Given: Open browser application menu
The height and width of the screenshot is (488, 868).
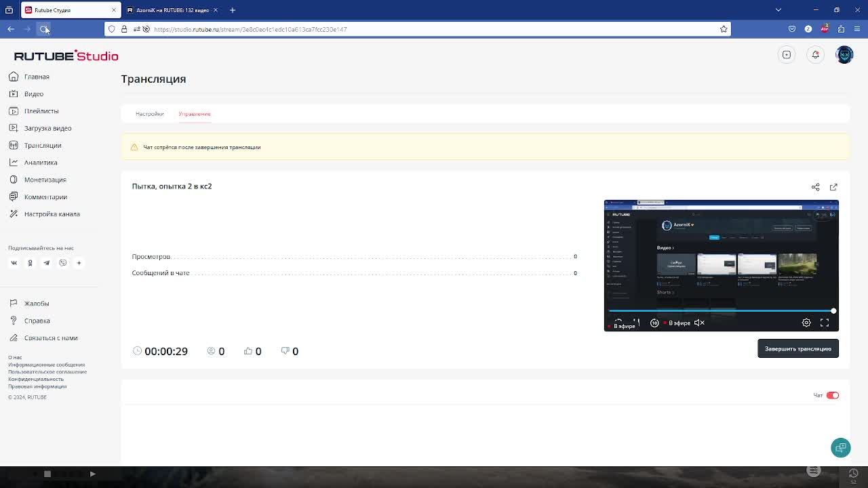Looking at the screenshot, I should pos(857,29).
